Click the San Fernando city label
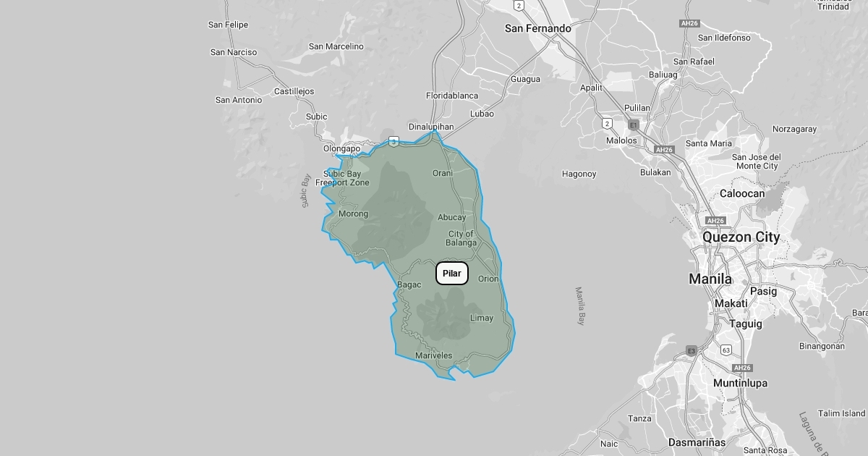The height and width of the screenshot is (456, 868). click(537, 29)
